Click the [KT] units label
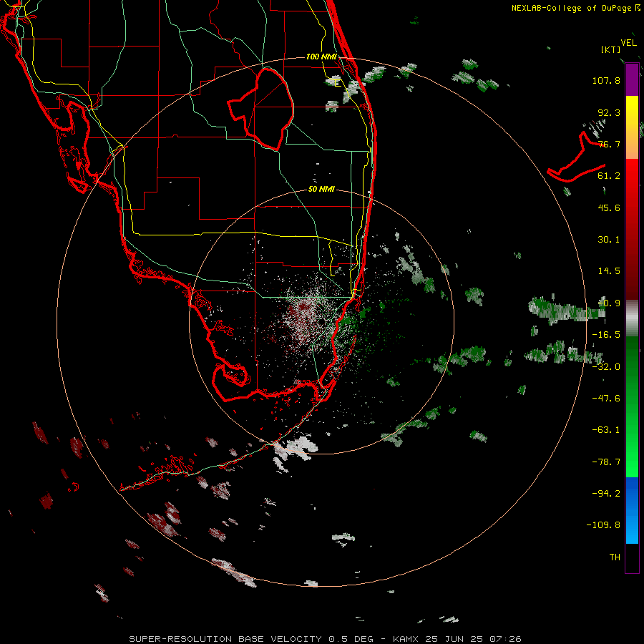The image size is (644, 644). tap(611, 49)
